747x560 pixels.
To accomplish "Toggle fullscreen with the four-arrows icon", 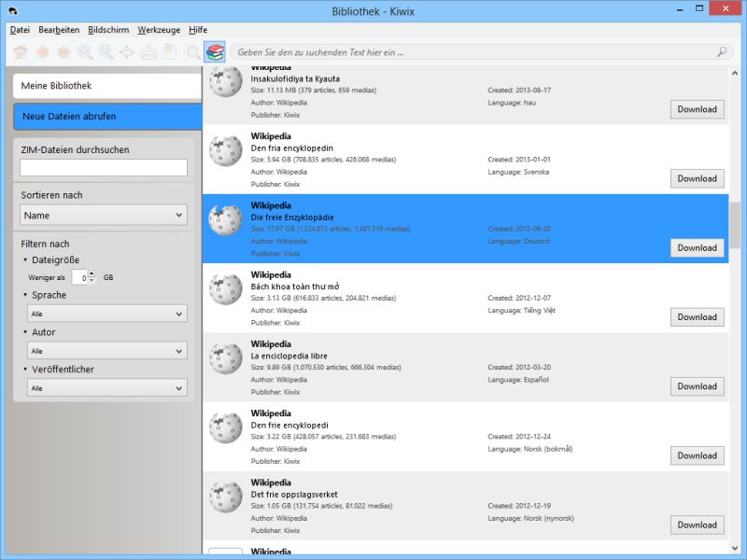I will pyautogui.click(x=127, y=52).
